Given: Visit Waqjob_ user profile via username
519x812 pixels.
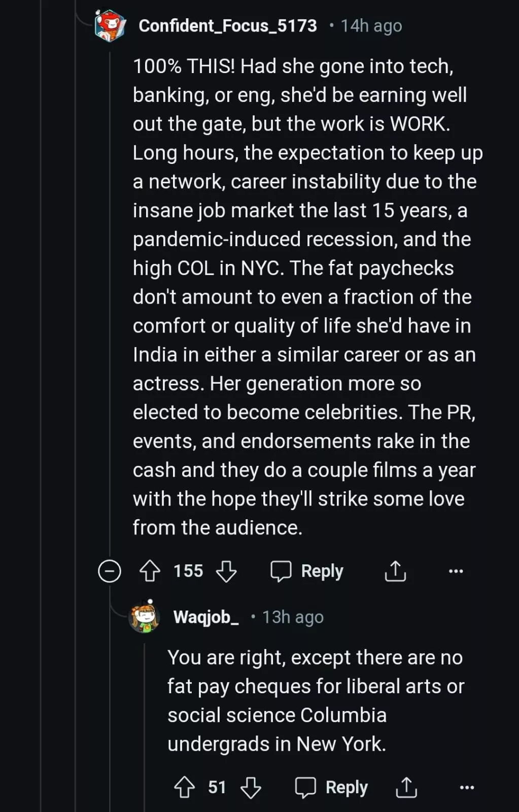Looking at the screenshot, I should coord(206,617).
